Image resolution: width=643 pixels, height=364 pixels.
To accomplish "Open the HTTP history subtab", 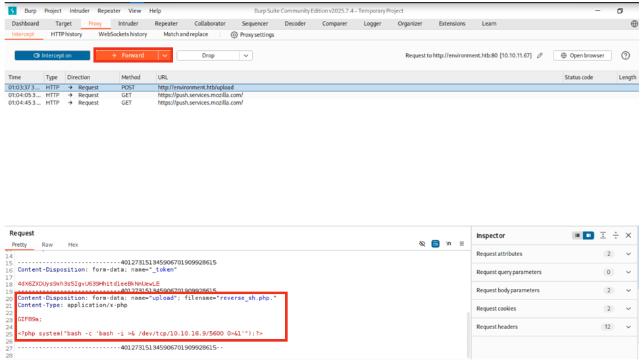I will [66, 34].
